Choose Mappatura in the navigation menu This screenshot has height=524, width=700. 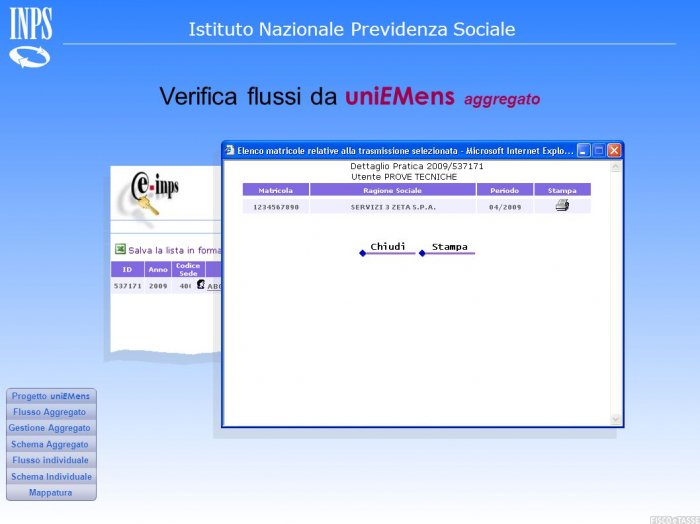tap(50, 493)
